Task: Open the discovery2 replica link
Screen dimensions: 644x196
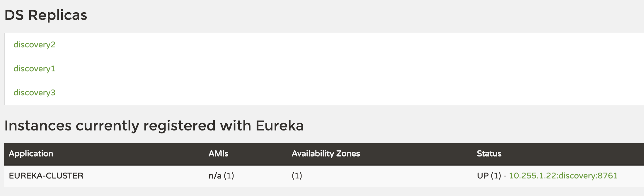Action: (35, 44)
